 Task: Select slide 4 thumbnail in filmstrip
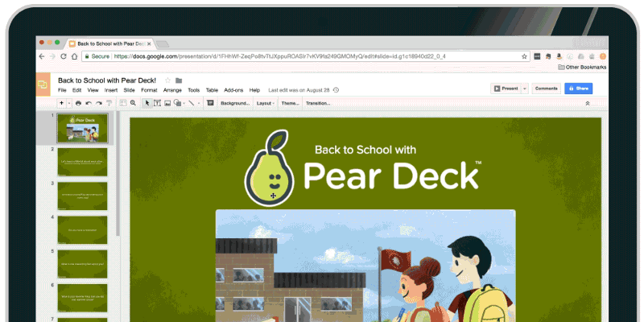click(x=83, y=230)
